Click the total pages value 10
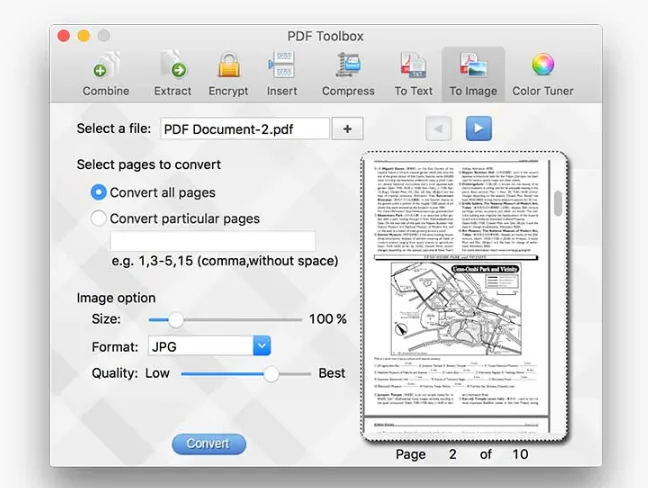The image size is (648, 488). pos(520,454)
